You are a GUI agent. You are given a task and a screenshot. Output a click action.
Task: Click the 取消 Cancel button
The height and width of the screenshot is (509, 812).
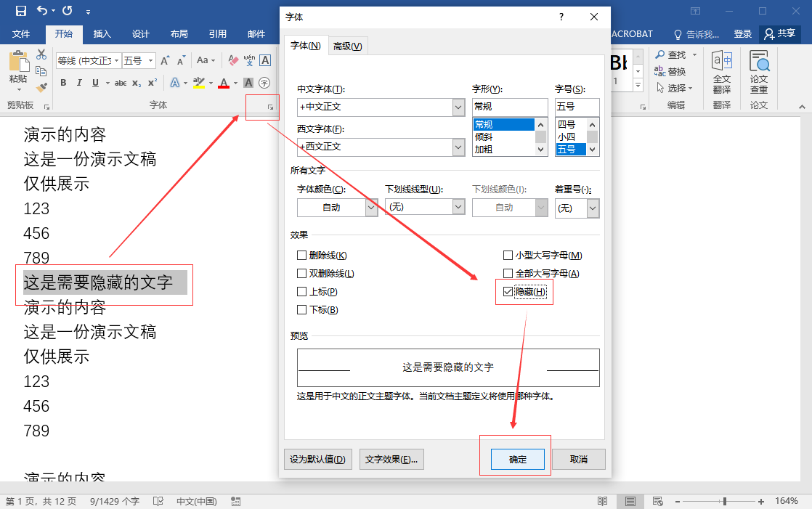pyautogui.click(x=578, y=460)
